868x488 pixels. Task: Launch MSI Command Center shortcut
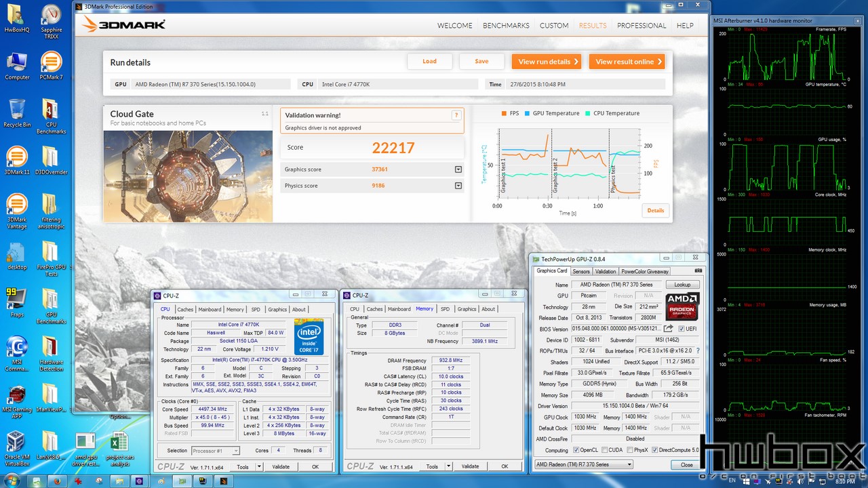coord(16,354)
